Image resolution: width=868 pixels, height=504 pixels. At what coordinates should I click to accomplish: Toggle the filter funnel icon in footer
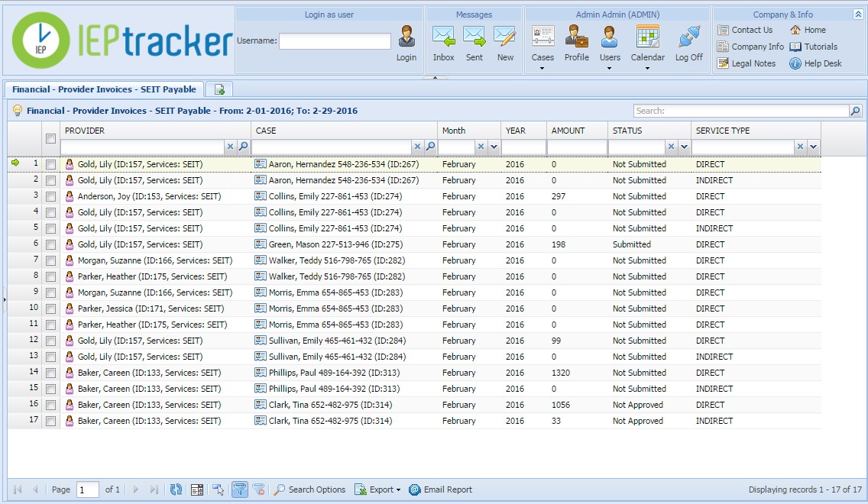(240, 489)
